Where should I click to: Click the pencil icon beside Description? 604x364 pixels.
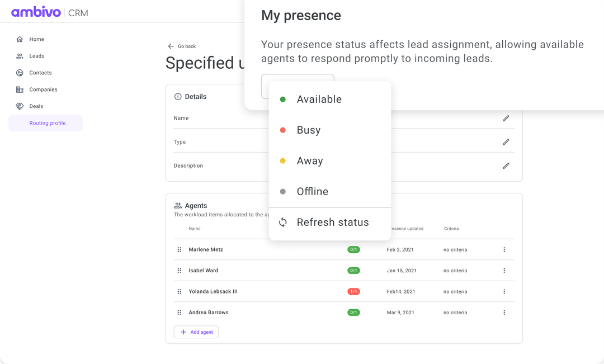[506, 166]
